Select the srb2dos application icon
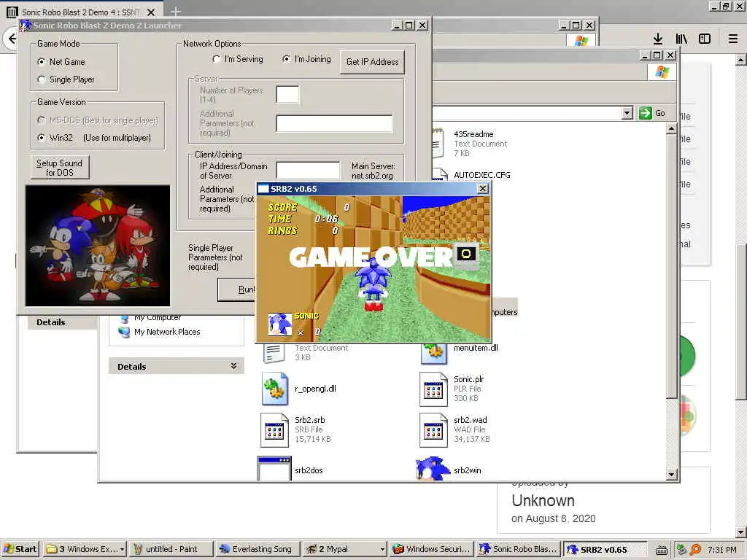 point(274,469)
